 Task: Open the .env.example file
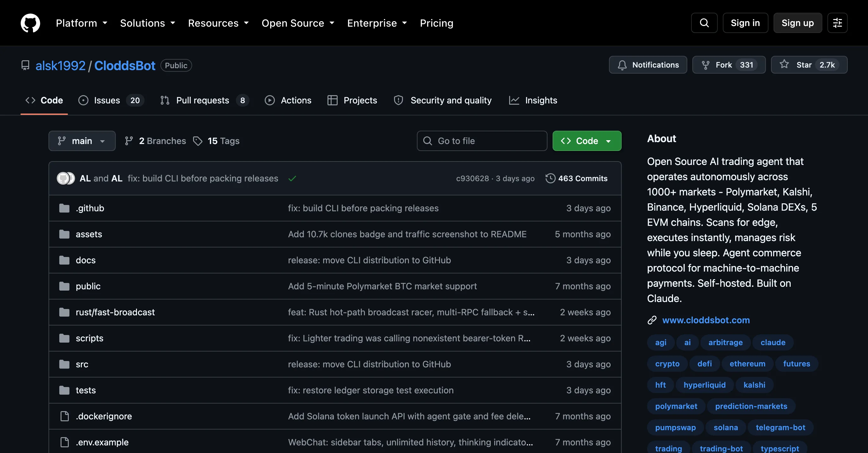102,442
